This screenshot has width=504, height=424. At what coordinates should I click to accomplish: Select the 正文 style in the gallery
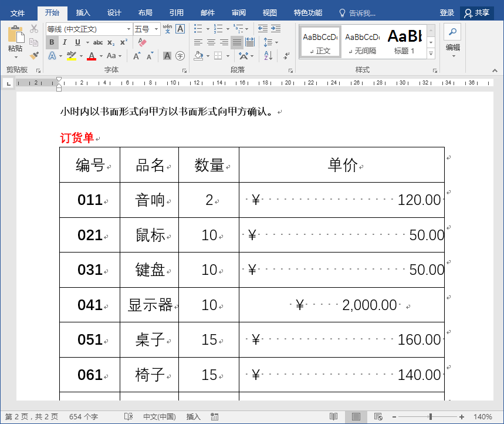[x=319, y=41]
